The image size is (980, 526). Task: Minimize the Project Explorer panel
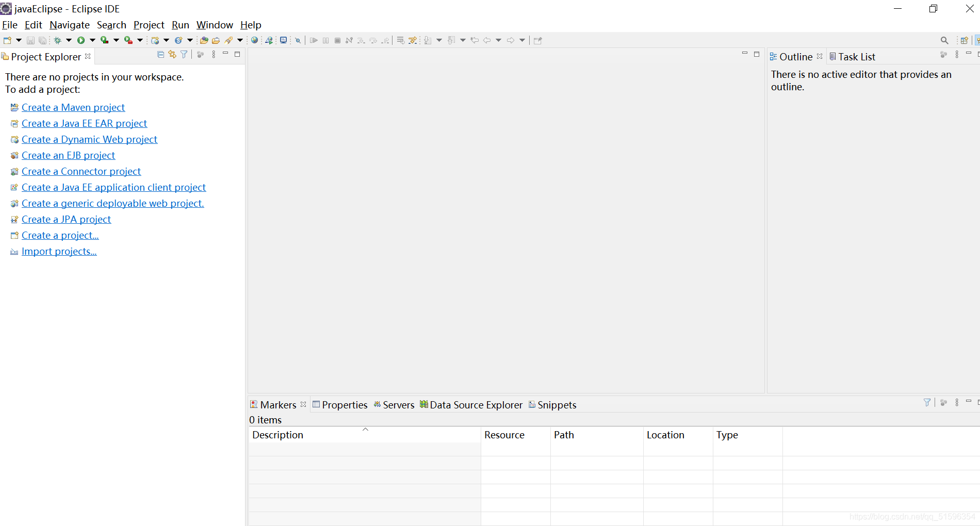coord(225,54)
